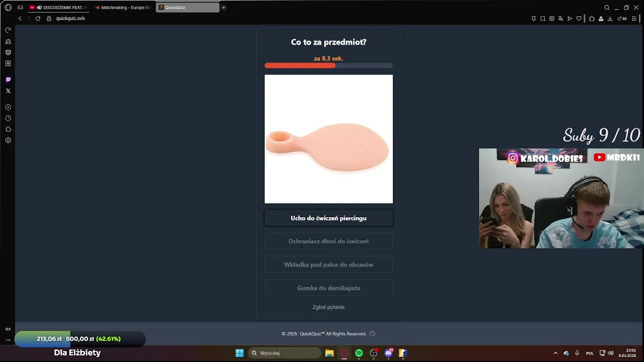
Task: Open the sidebar three-dots menu
Action: pos(8,340)
